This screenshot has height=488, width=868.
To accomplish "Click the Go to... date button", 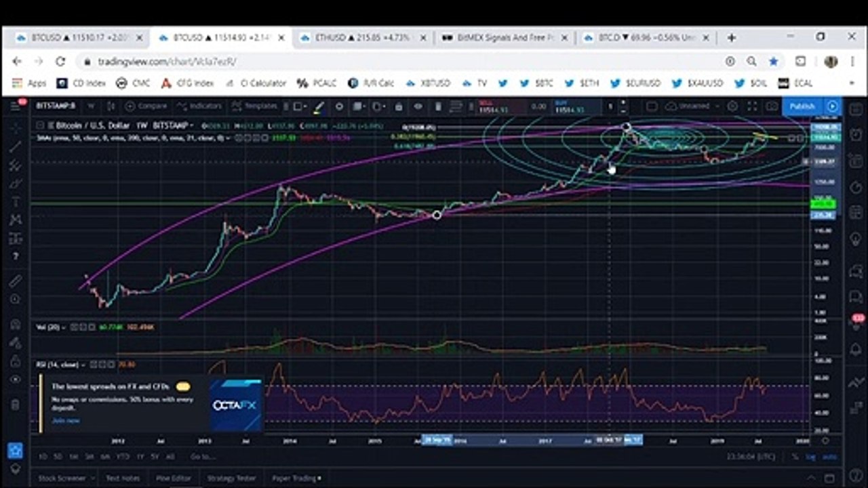I will pos(202,457).
